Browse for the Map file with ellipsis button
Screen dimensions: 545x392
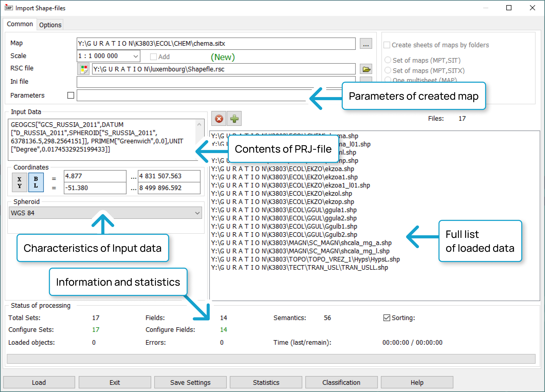366,44
